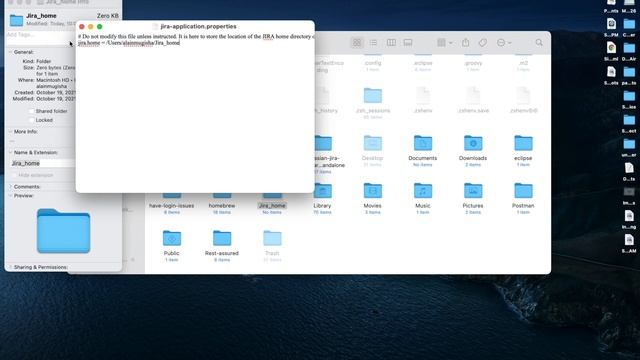This screenshot has width=640, height=360.
Task: Click the jira-application.properties window title
Action: pyautogui.click(x=198, y=26)
